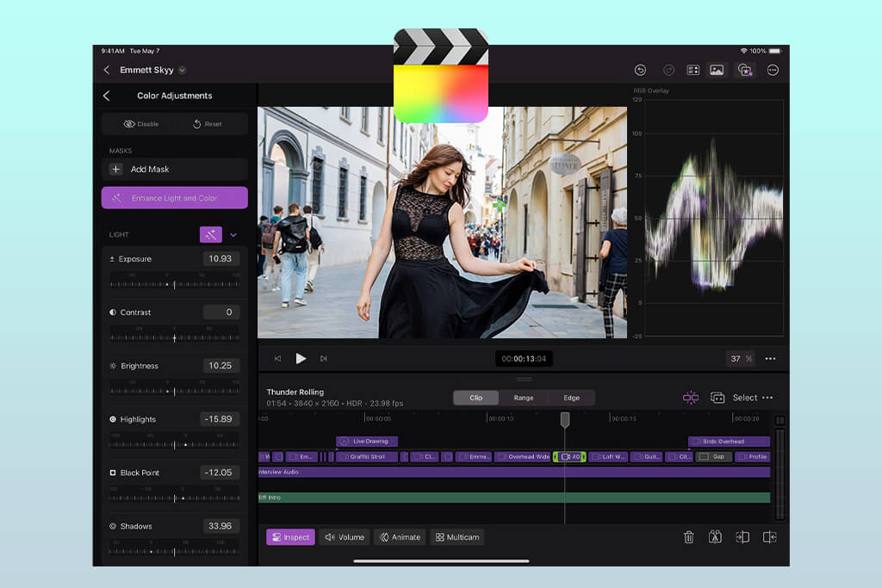Open the top bar more options menu
The image size is (882, 588).
(x=773, y=70)
